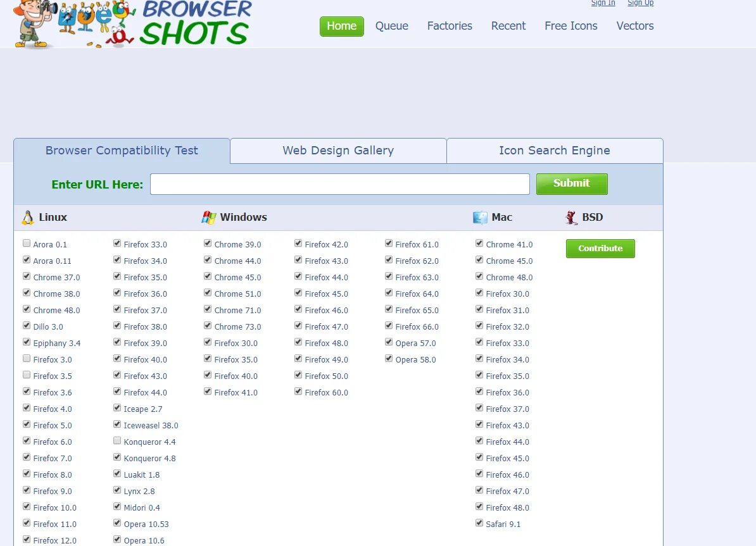756x546 pixels.
Task: Uncheck the Chrome 73.0 checkbox
Action: [x=208, y=326]
